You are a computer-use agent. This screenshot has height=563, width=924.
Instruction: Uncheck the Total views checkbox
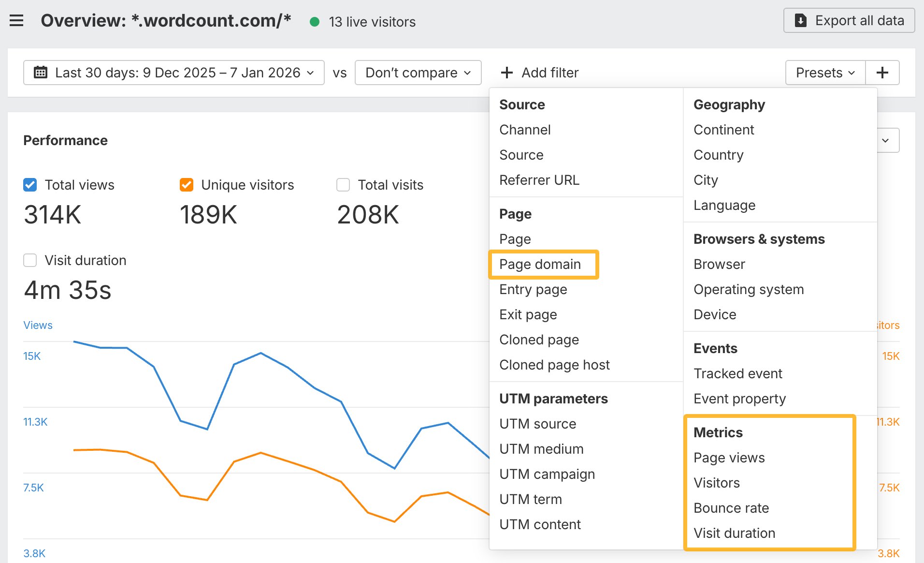click(x=30, y=185)
